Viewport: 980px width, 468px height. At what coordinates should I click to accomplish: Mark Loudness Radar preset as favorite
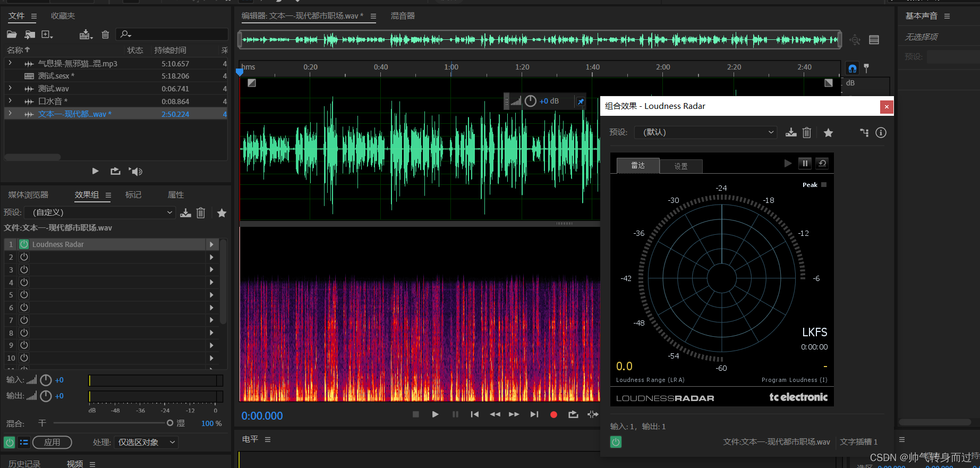coord(828,133)
